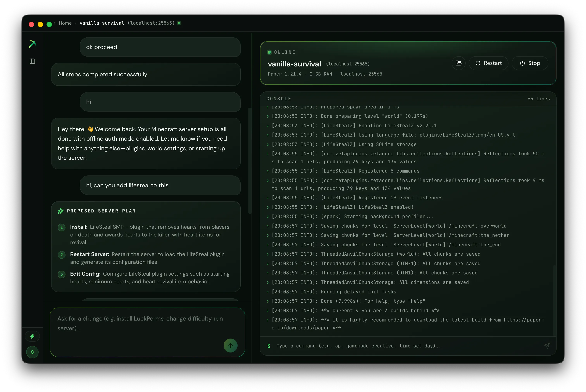The image size is (586, 392).
Task: Stop the vanilla-survival server
Action: click(x=529, y=63)
